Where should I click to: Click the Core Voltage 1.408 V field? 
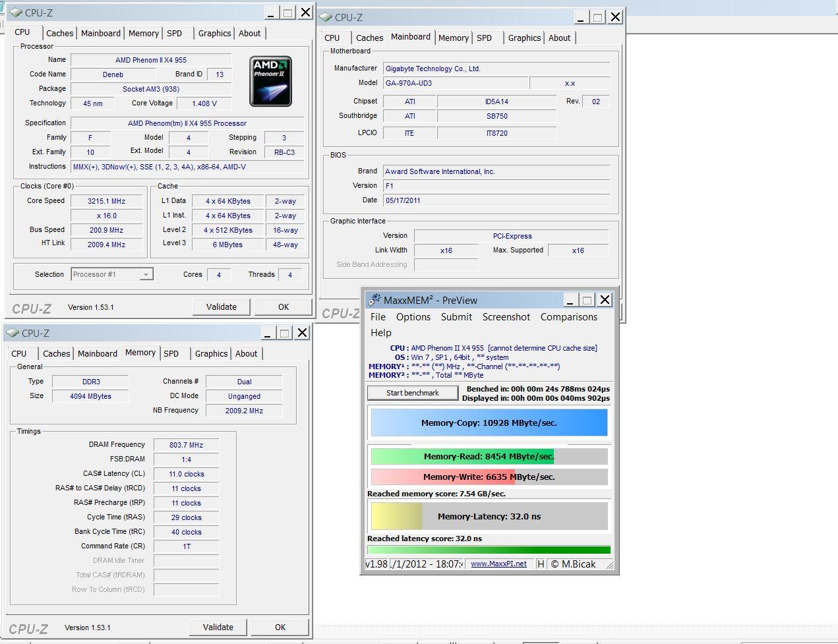coord(204,103)
